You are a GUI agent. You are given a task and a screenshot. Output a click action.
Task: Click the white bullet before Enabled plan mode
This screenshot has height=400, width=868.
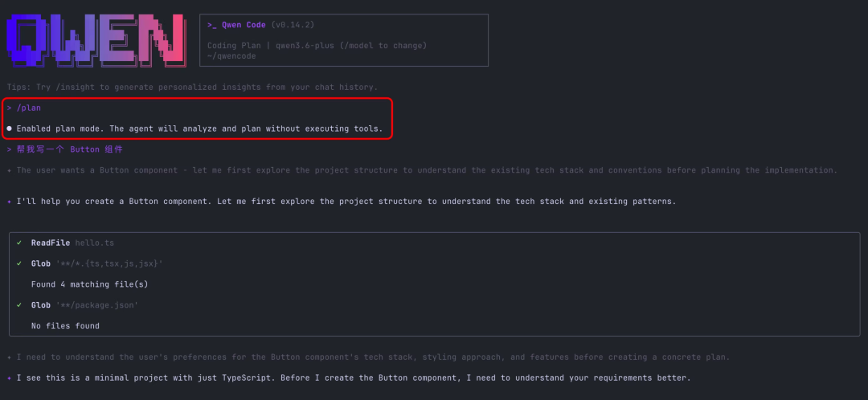pyautogui.click(x=9, y=129)
